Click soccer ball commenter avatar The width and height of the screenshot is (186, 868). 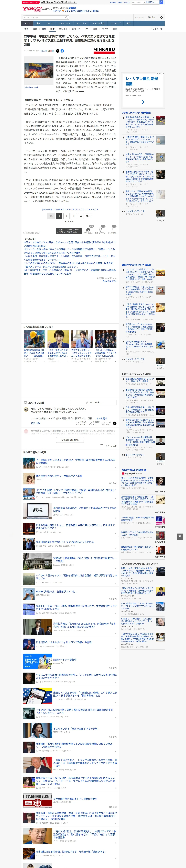click(26, 409)
